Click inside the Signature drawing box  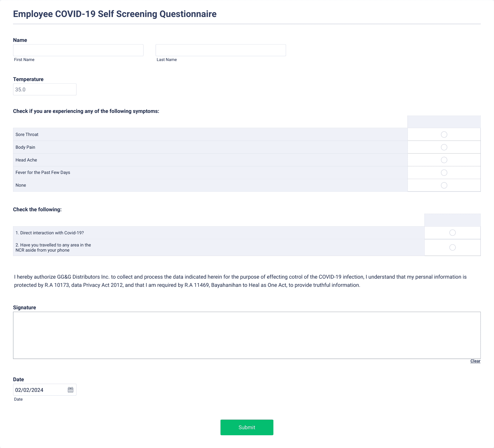(247, 335)
